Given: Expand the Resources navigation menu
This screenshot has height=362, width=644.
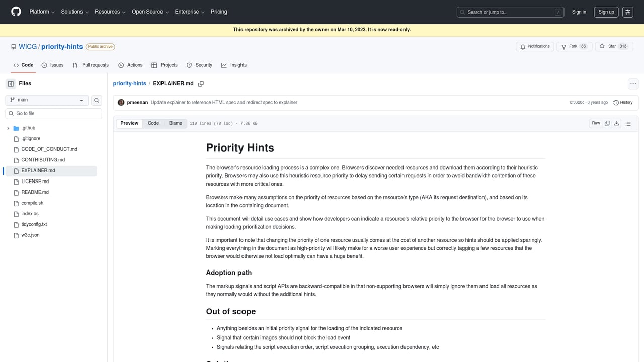Looking at the screenshot, I should 109,12.
